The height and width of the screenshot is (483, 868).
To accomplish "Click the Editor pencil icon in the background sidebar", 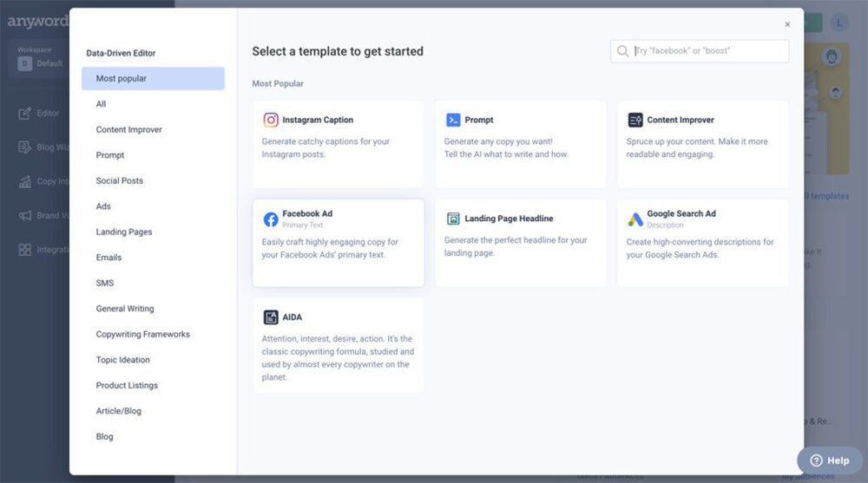I will (x=25, y=114).
